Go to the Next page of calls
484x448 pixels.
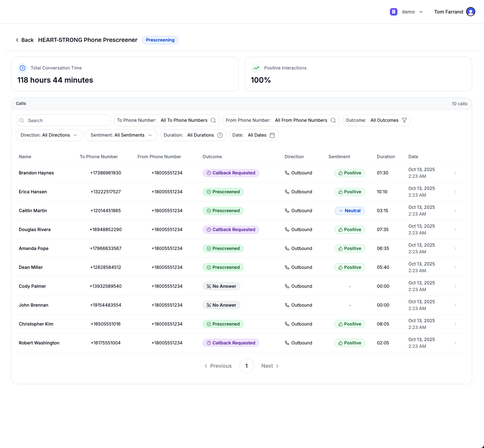(x=270, y=366)
